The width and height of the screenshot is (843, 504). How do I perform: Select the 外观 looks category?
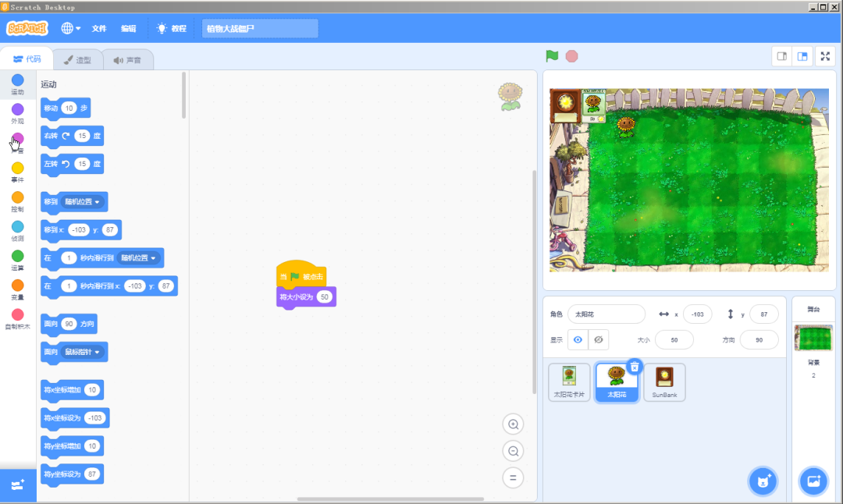click(x=18, y=114)
